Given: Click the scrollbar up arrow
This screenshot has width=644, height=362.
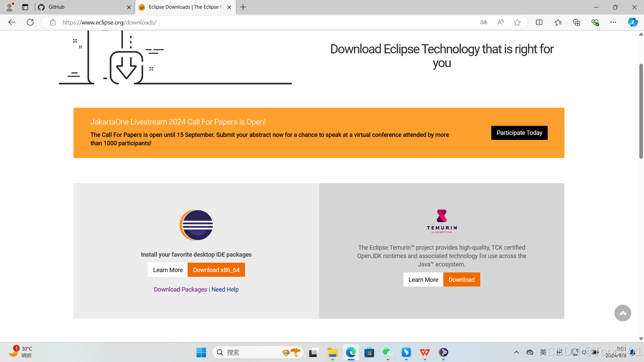Looking at the screenshot, I should (641, 34).
